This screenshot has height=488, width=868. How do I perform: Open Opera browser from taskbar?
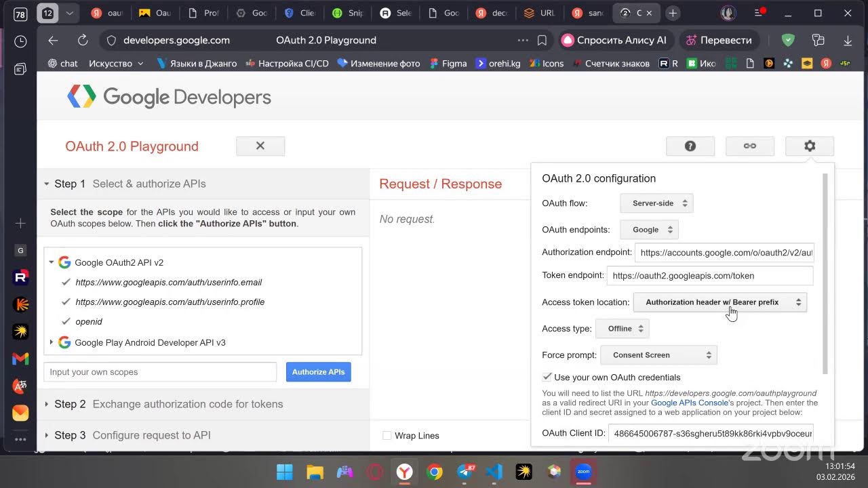pos(374,472)
